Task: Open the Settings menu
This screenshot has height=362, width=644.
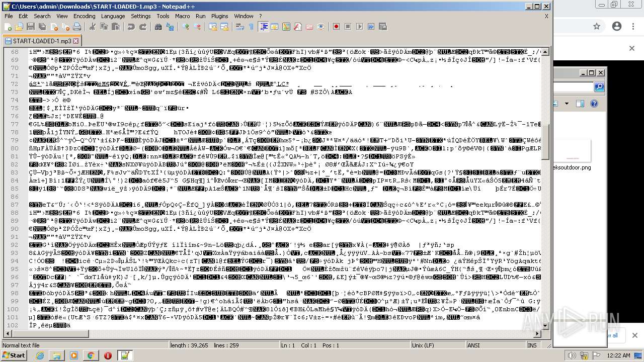Action: coord(140,16)
